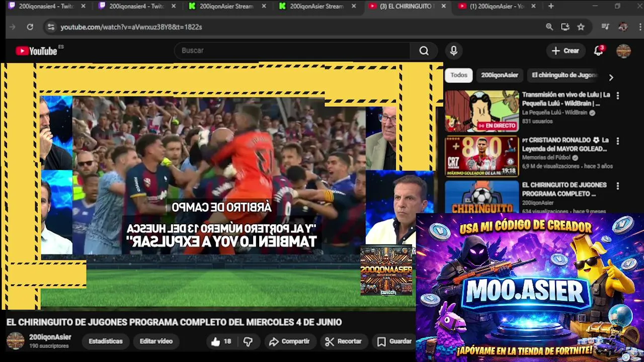644x362 pixels.
Task: Click the magnifier search button beside Buscar
Action: point(424,51)
